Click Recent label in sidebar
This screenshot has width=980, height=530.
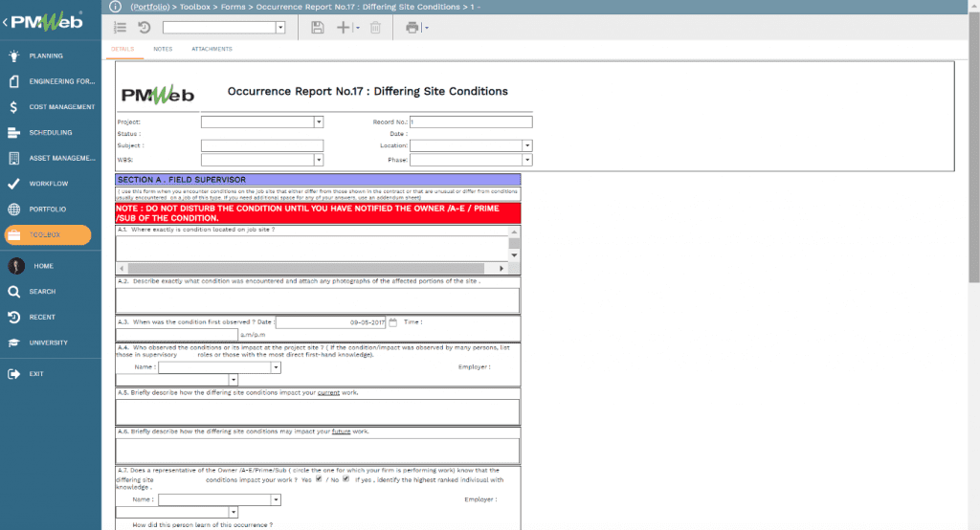(42, 317)
